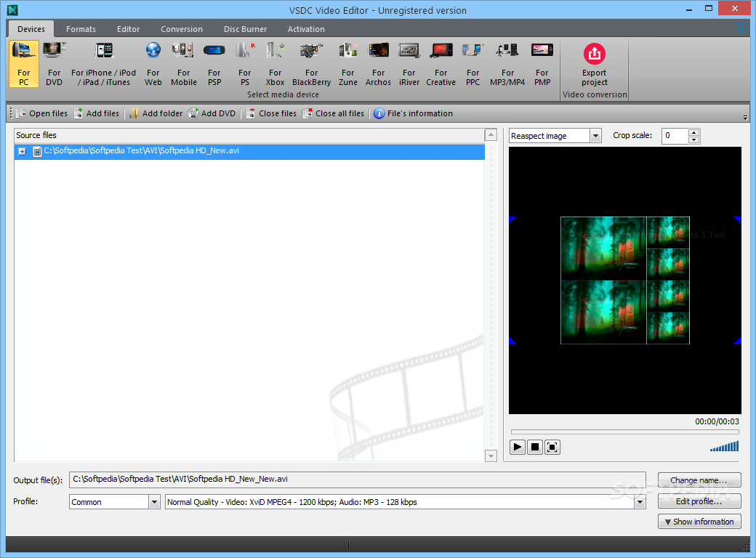Image resolution: width=756 pixels, height=558 pixels.
Task: Adjust the volume level bars
Action: [724, 446]
